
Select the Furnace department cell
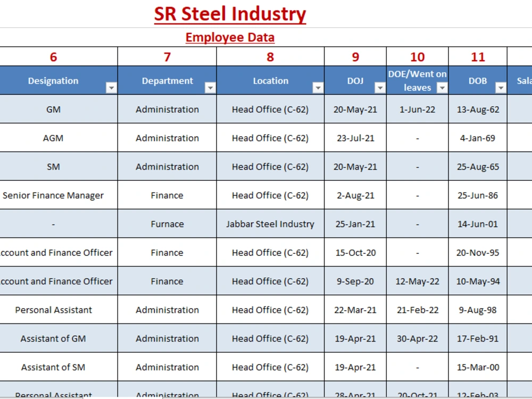click(x=167, y=224)
